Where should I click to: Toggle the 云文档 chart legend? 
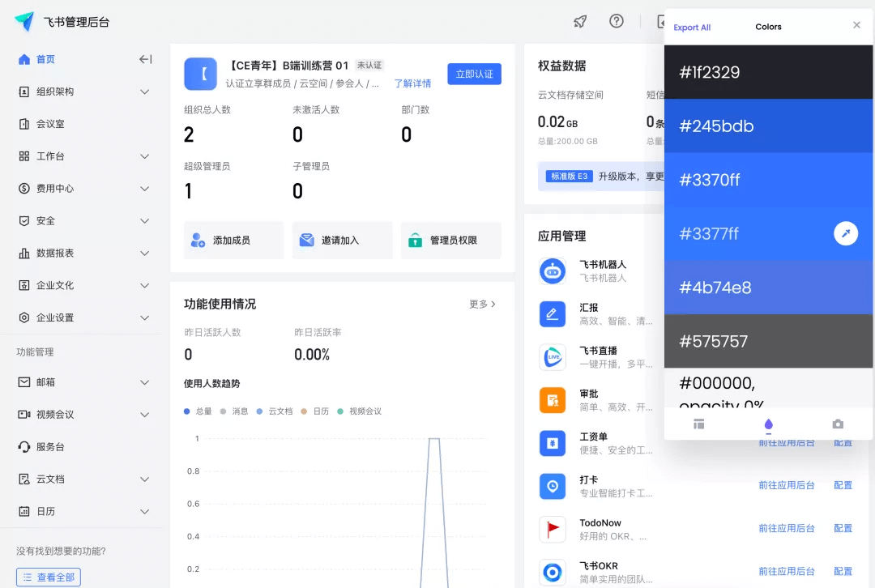click(275, 411)
